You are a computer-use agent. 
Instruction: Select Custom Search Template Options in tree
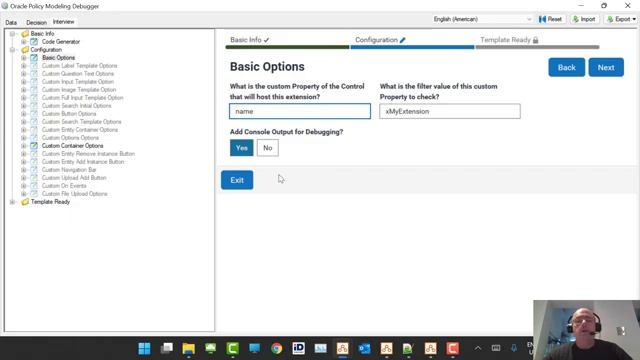(82, 122)
